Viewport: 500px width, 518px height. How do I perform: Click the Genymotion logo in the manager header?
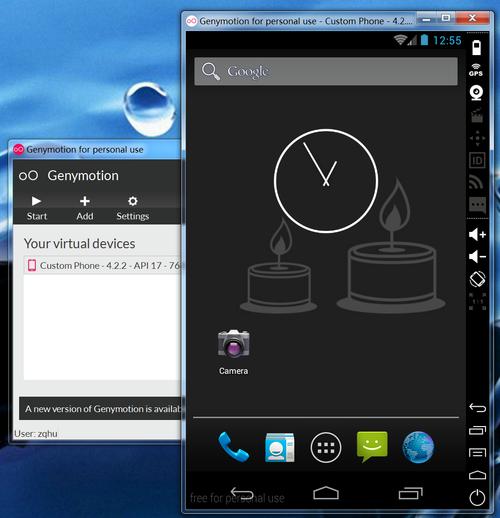pyautogui.click(x=28, y=175)
